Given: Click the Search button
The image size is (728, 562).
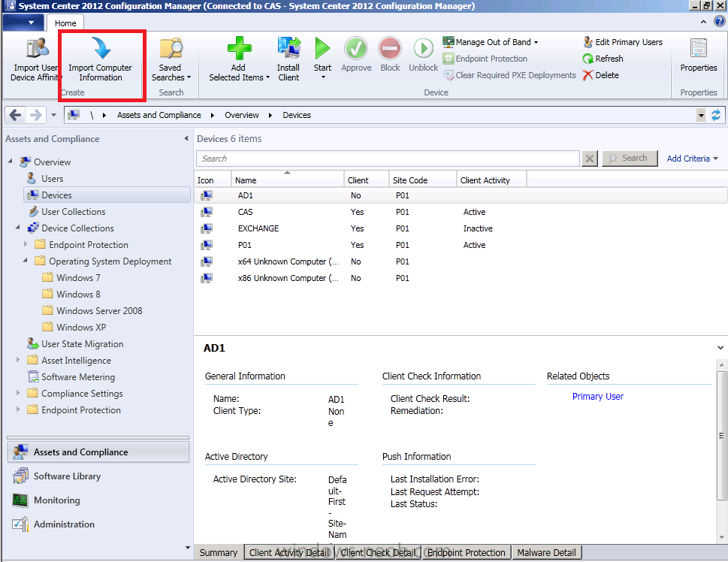Looking at the screenshot, I should 630,159.
